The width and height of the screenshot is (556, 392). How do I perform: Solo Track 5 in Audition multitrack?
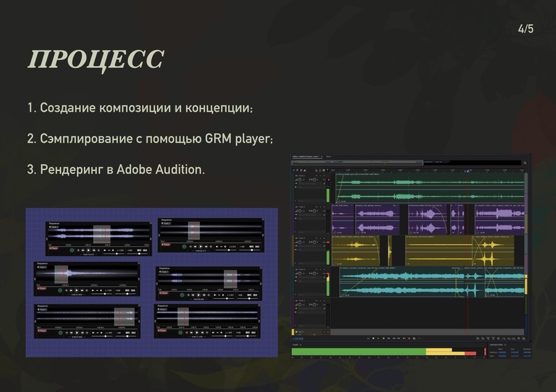pyautogui.click(x=321, y=300)
